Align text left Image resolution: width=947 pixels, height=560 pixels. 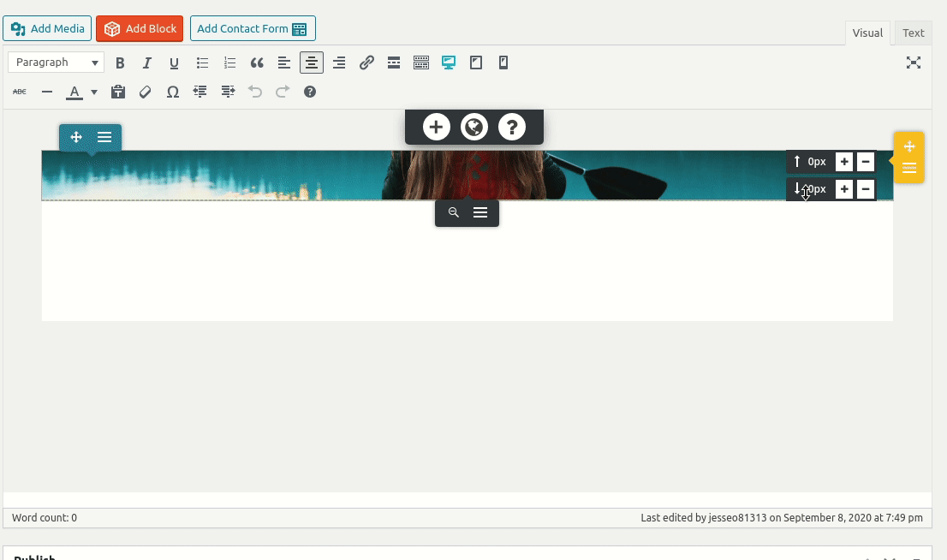[284, 63]
